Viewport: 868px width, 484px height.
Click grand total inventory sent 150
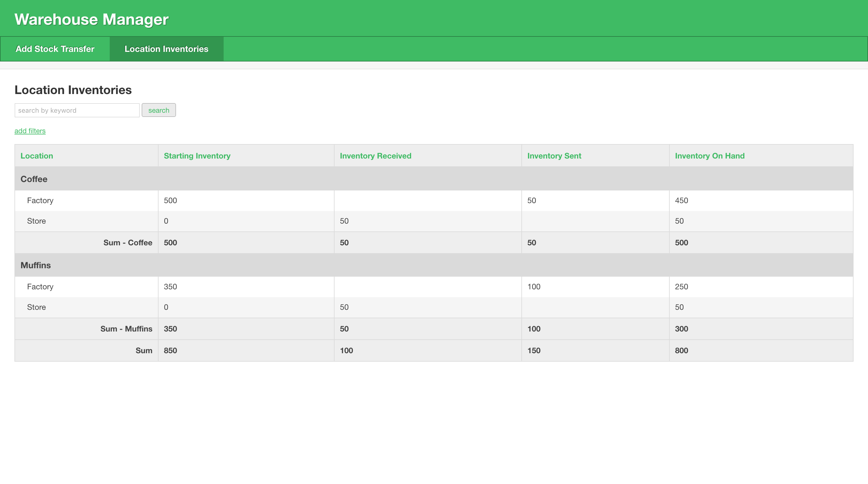(534, 350)
